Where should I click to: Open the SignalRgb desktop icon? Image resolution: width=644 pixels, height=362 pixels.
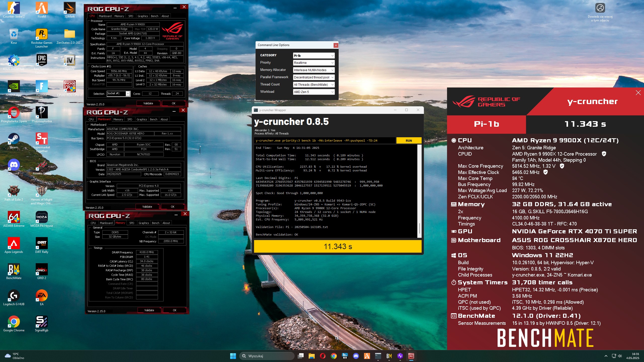pyautogui.click(x=42, y=324)
